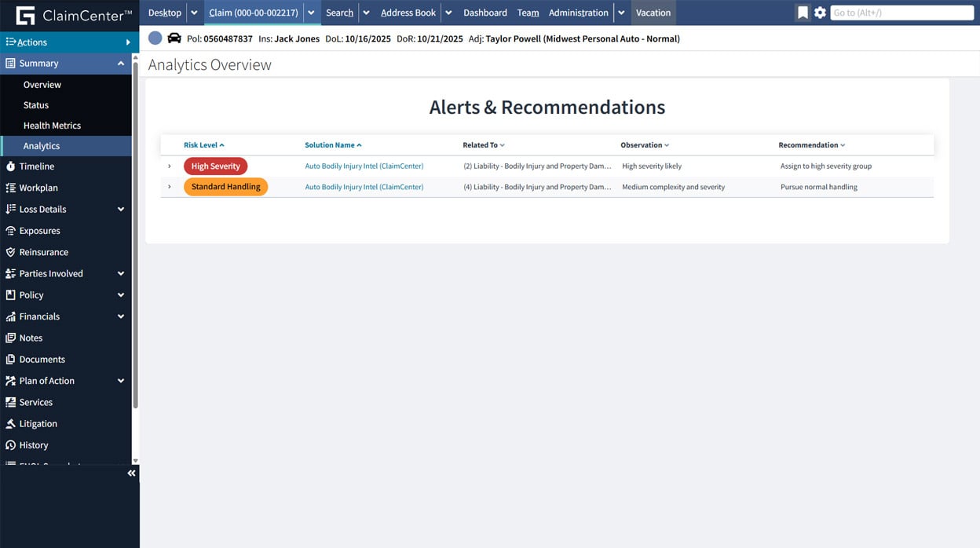The height and width of the screenshot is (548, 980).
Task: Click the Litigation gavel icon
Action: tap(10, 424)
